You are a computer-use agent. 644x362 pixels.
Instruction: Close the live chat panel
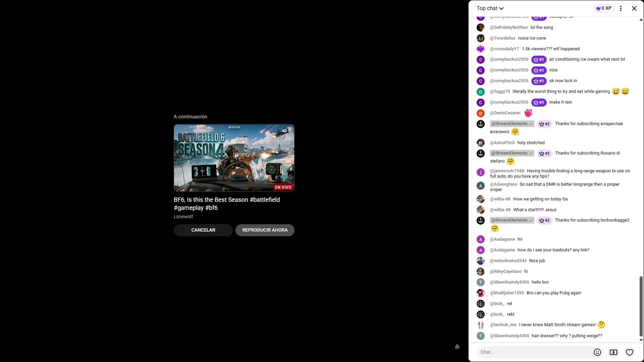coord(634,9)
